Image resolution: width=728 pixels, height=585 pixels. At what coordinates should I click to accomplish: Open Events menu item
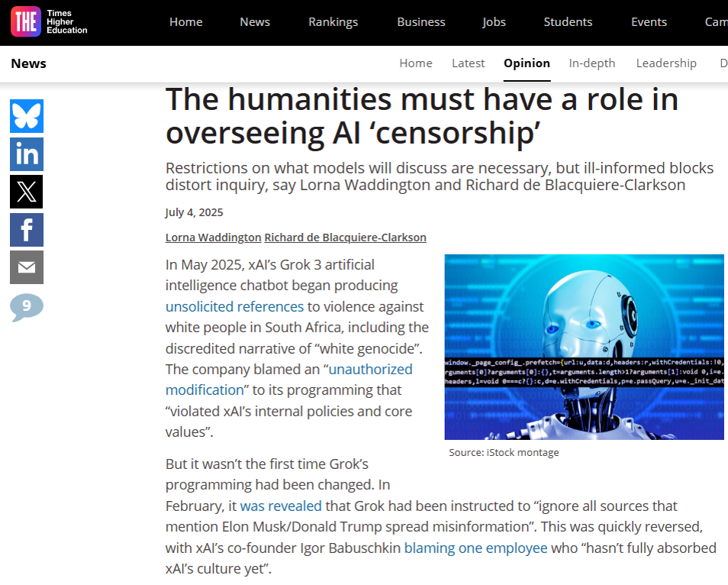[x=649, y=22]
